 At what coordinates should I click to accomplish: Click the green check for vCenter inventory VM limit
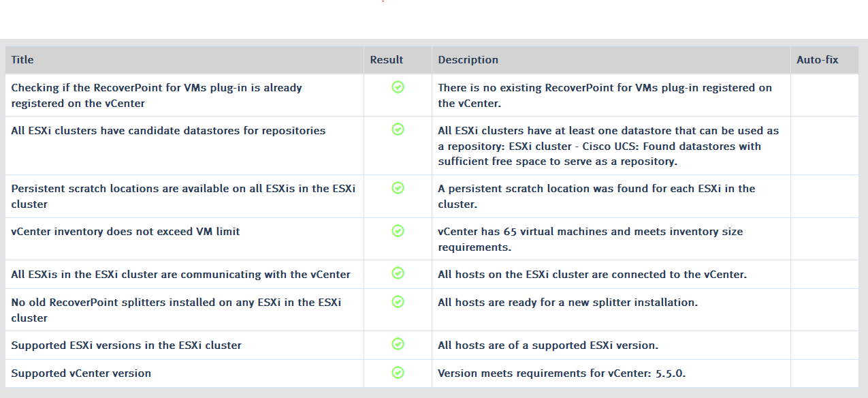tap(398, 231)
